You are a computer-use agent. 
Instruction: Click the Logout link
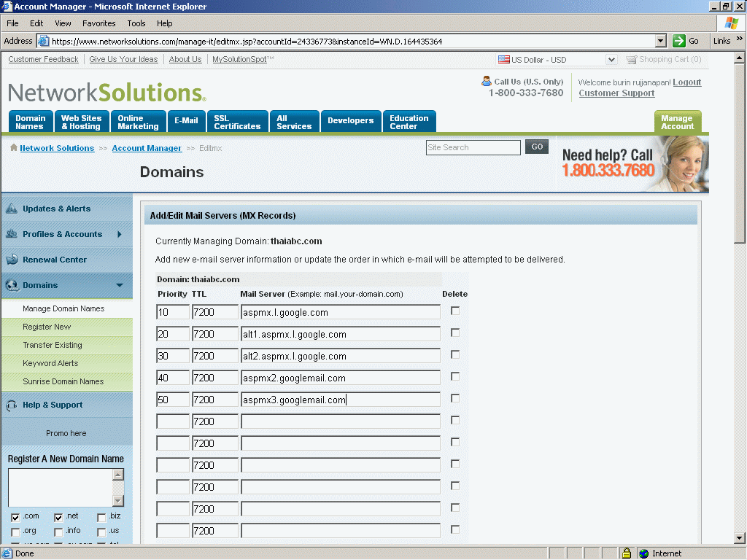tap(686, 82)
